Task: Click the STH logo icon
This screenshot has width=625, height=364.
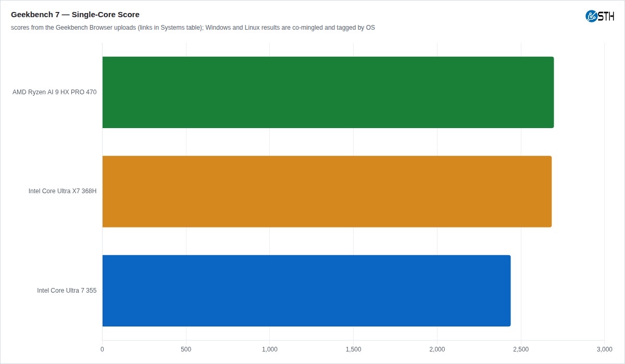Action: click(591, 16)
